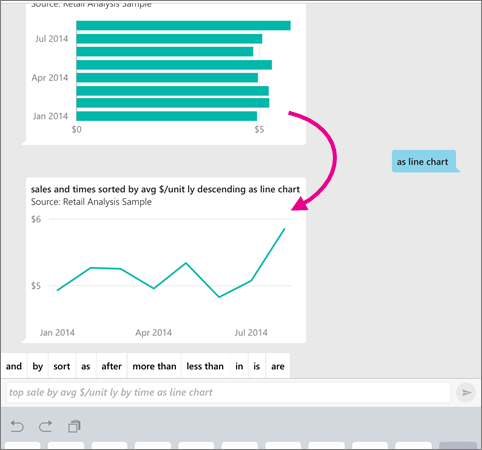Screen dimensions: 482x450
Task: Select the 'is' suggestion chip
Action: (257, 366)
